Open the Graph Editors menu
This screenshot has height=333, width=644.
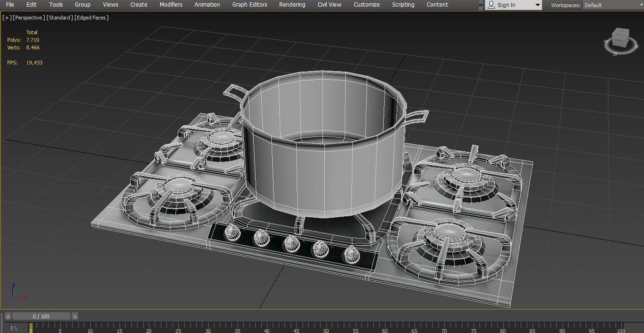249,4
